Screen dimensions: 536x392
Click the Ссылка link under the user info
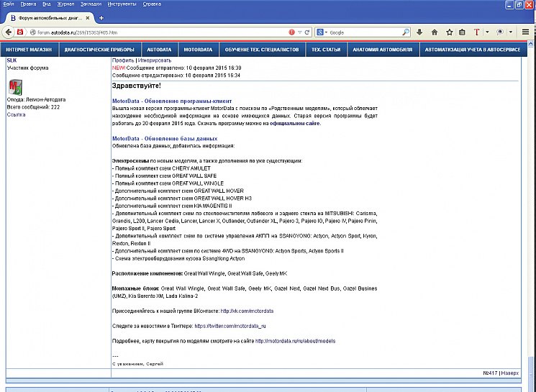click(16, 114)
